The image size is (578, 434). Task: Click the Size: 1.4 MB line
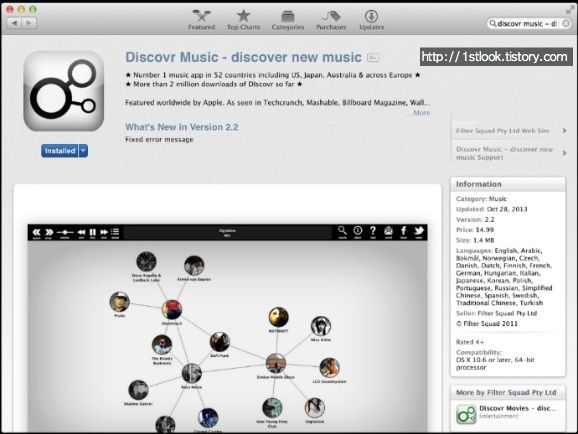475,240
